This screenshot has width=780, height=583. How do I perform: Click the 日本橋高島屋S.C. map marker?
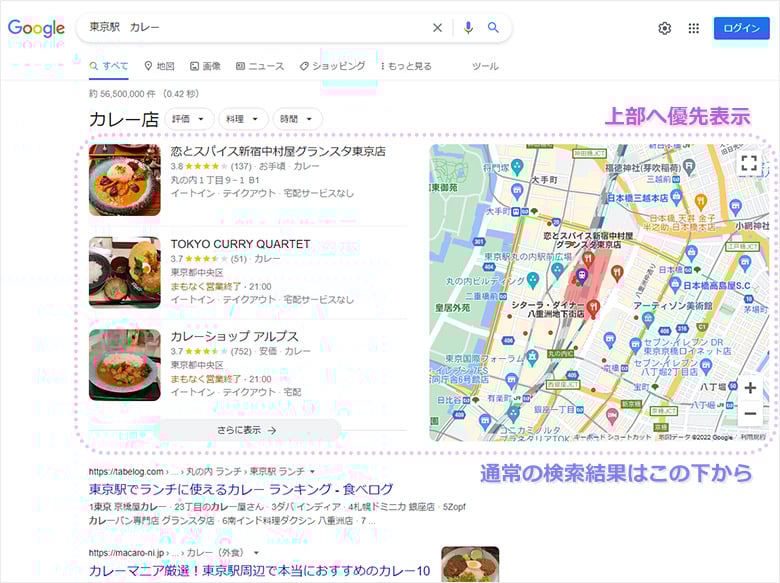tap(675, 286)
